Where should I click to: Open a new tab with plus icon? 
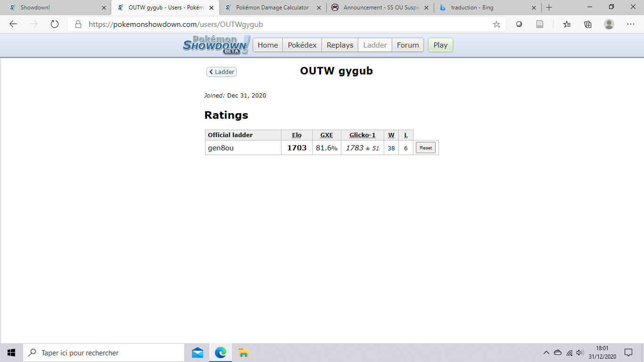tap(549, 8)
